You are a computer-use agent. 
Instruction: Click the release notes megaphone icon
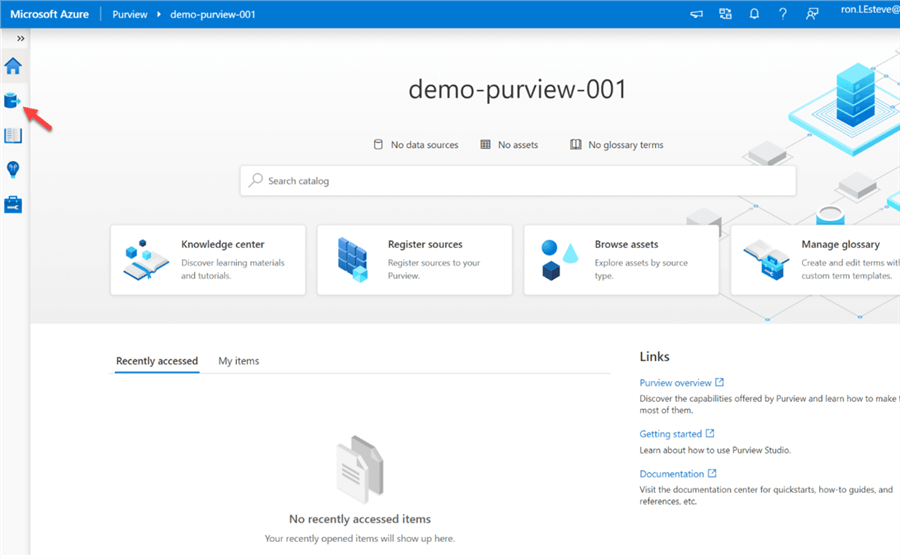pos(696,14)
